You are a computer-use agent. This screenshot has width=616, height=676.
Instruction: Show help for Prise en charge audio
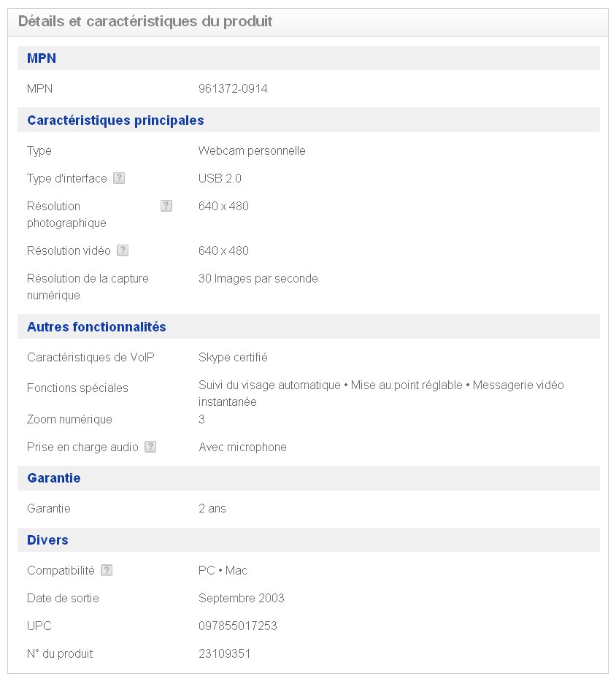pyautogui.click(x=150, y=447)
